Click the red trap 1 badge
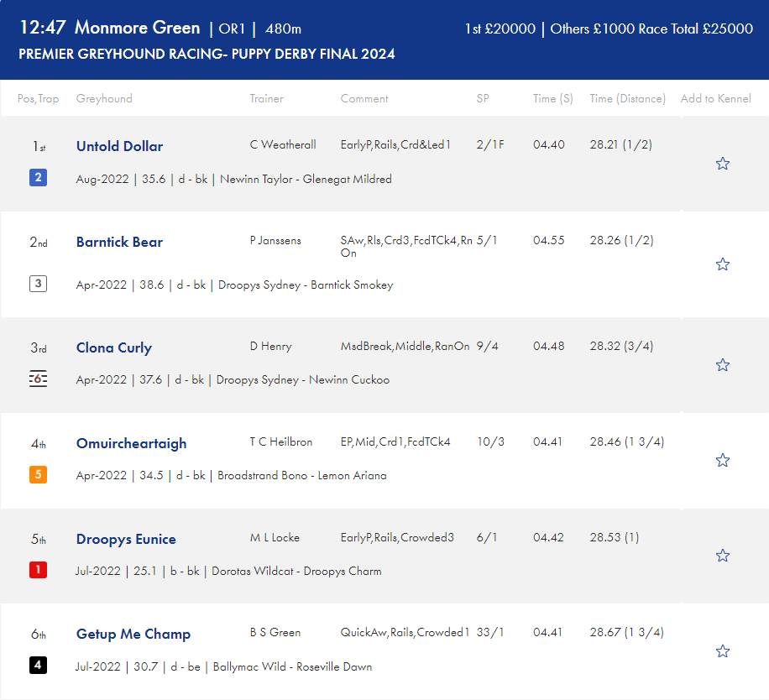The height and width of the screenshot is (700, 769). pyautogui.click(x=39, y=570)
